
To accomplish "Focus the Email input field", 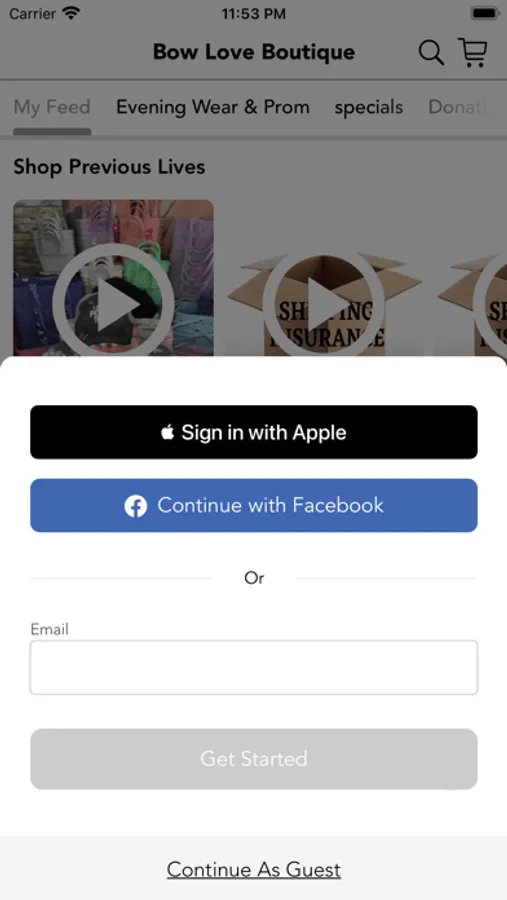I will pos(254,668).
